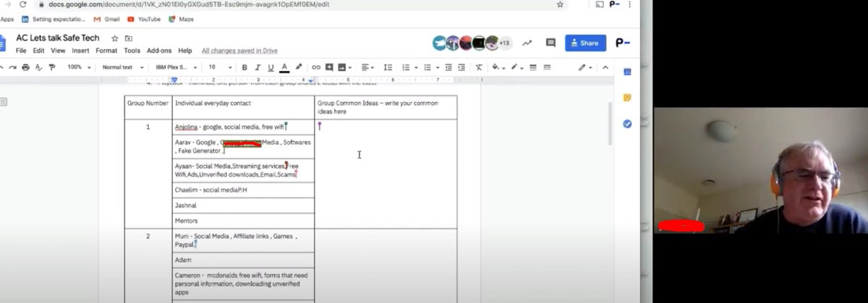Add a comment from toolbar

[x=329, y=67]
